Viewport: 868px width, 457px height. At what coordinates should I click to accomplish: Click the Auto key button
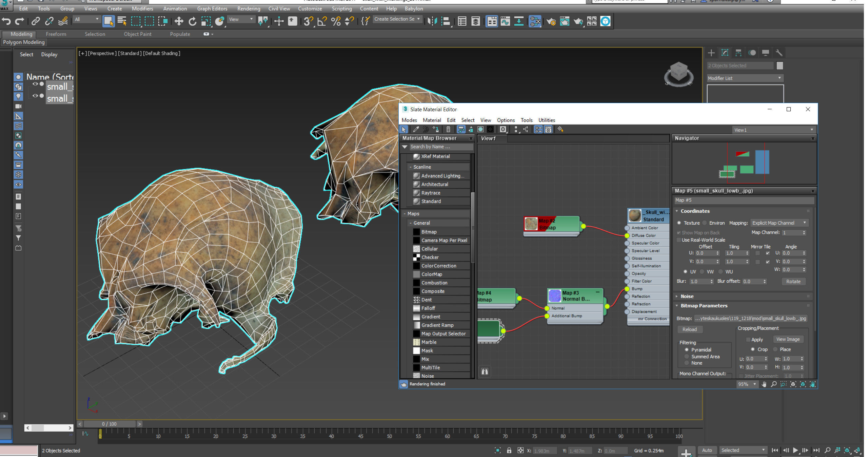707,450
